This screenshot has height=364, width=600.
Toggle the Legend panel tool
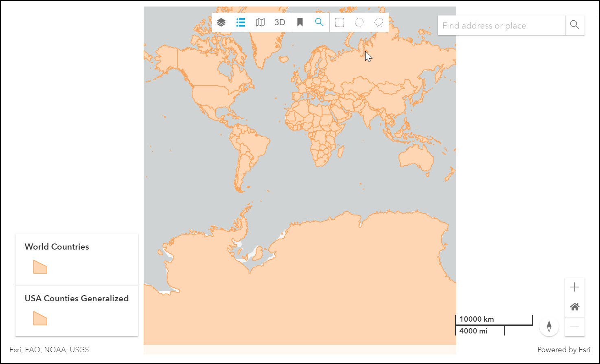pos(241,22)
